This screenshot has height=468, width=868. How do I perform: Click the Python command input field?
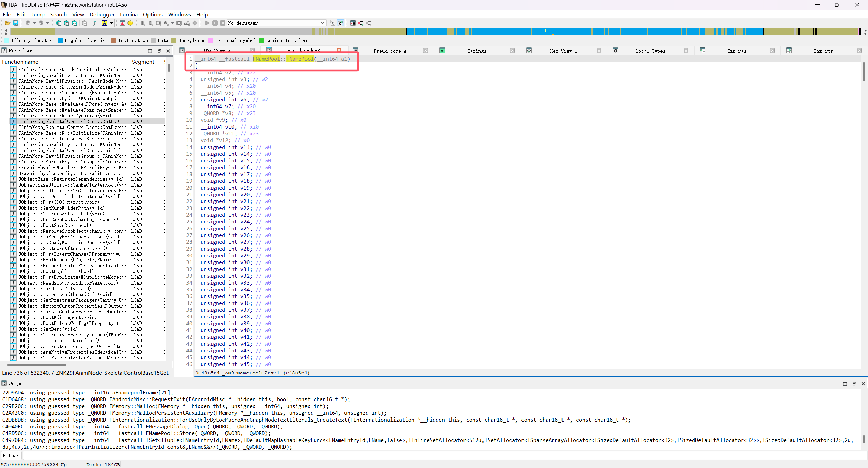pyautogui.click(x=444, y=456)
